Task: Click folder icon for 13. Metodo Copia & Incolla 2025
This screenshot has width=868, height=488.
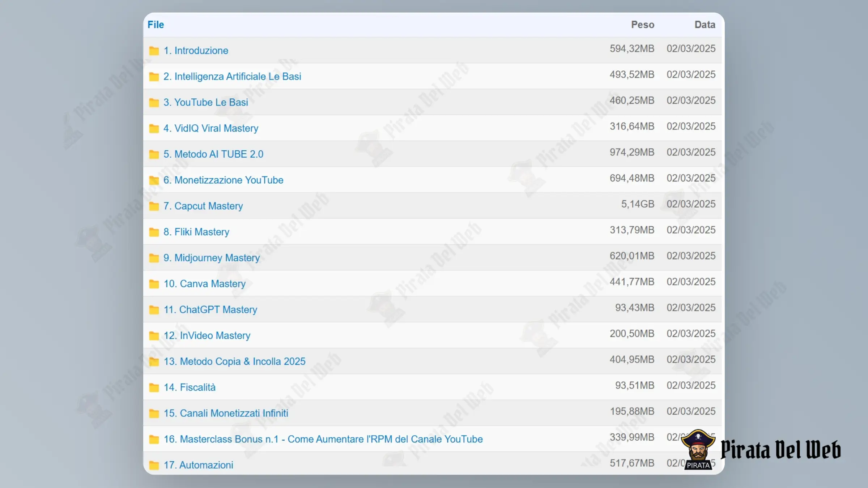Action: click(x=154, y=362)
